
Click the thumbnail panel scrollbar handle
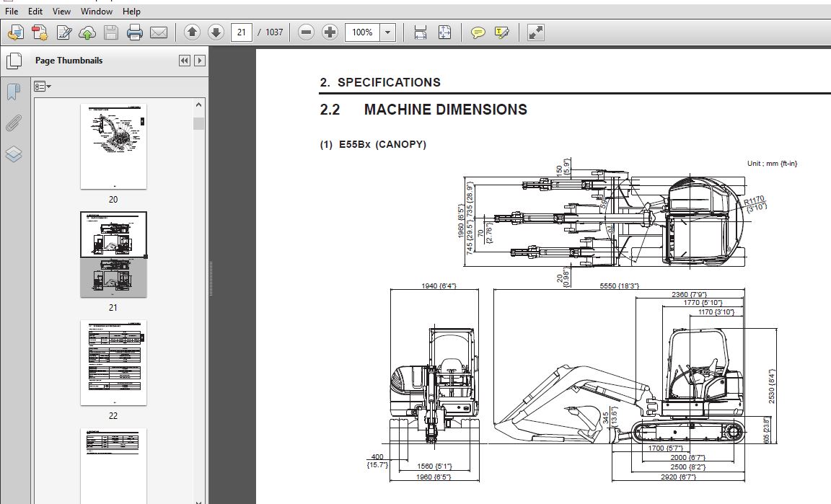(x=199, y=123)
